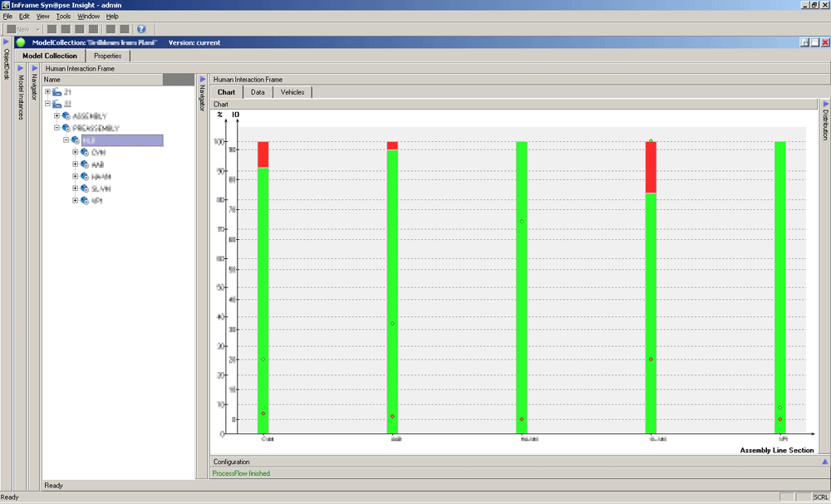Screen dimensions: 831x504
Task: Open the Model Instances side panel arrow
Action: click(x=20, y=68)
